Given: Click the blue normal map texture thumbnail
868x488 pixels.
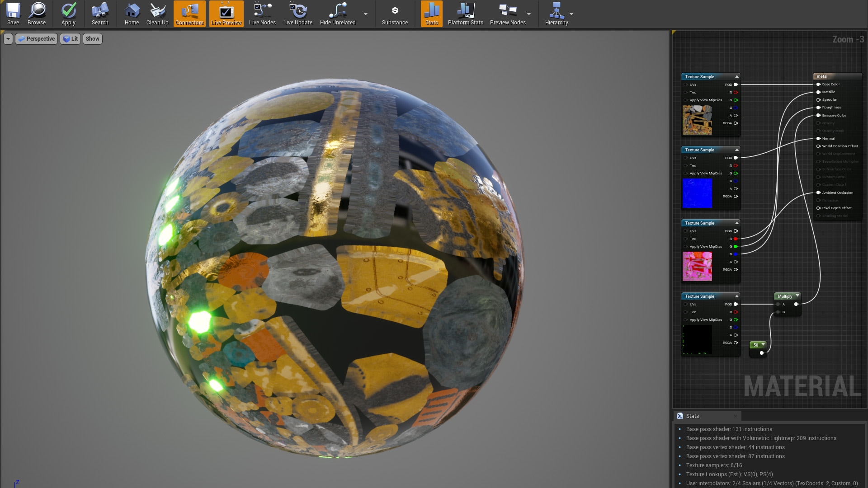Looking at the screenshot, I should click(x=697, y=193).
